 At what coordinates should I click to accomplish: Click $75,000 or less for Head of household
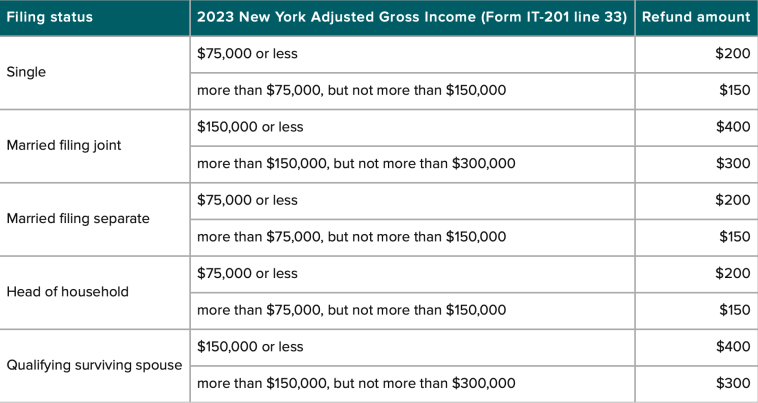248,273
